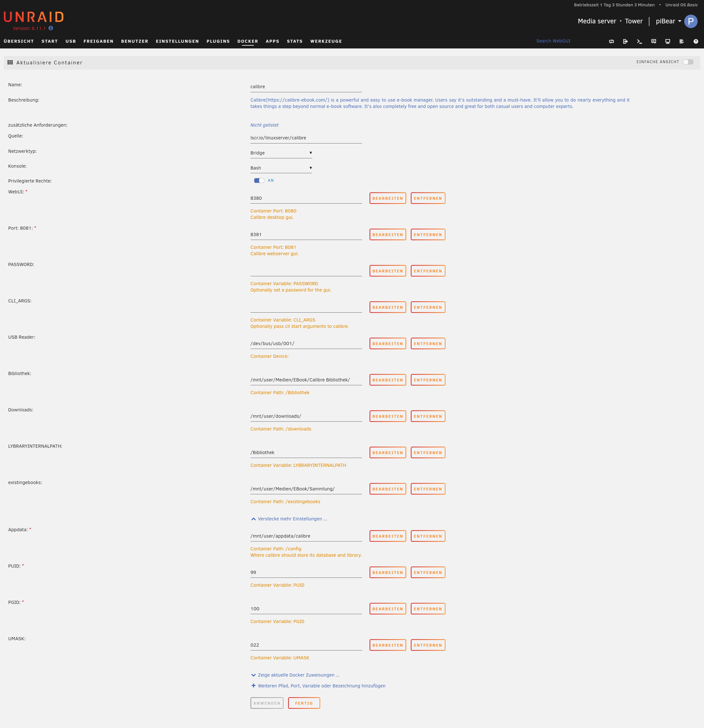Open the Start menu item

point(50,41)
